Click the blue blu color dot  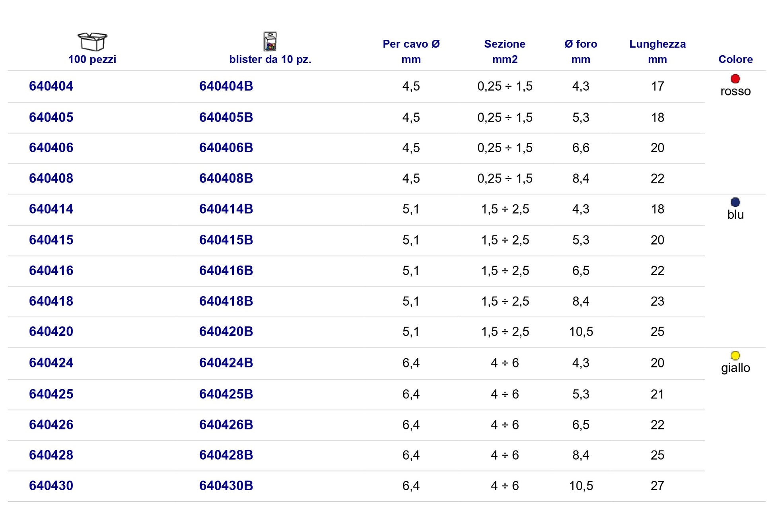(x=735, y=202)
